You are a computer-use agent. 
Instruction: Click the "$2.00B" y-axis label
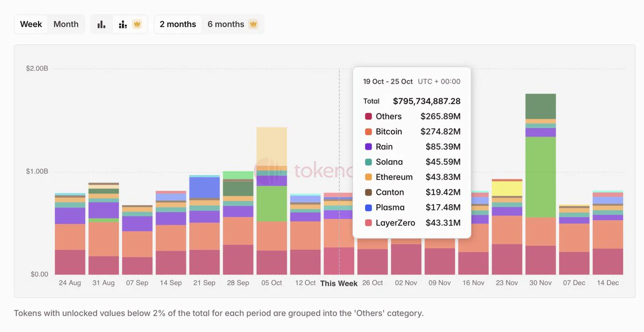[x=37, y=68]
